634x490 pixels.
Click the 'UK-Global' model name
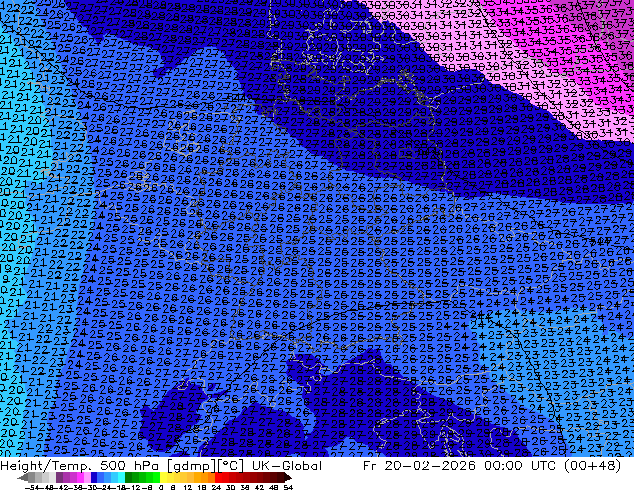click(287, 466)
